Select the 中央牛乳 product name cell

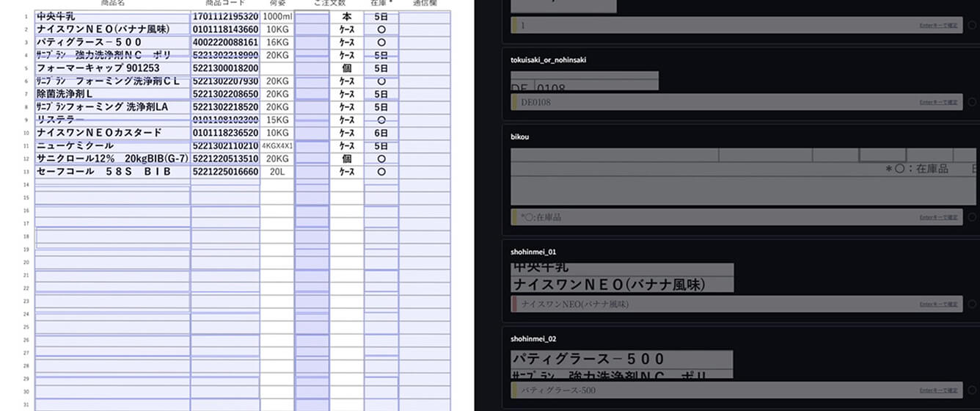pyautogui.click(x=112, y=16)
